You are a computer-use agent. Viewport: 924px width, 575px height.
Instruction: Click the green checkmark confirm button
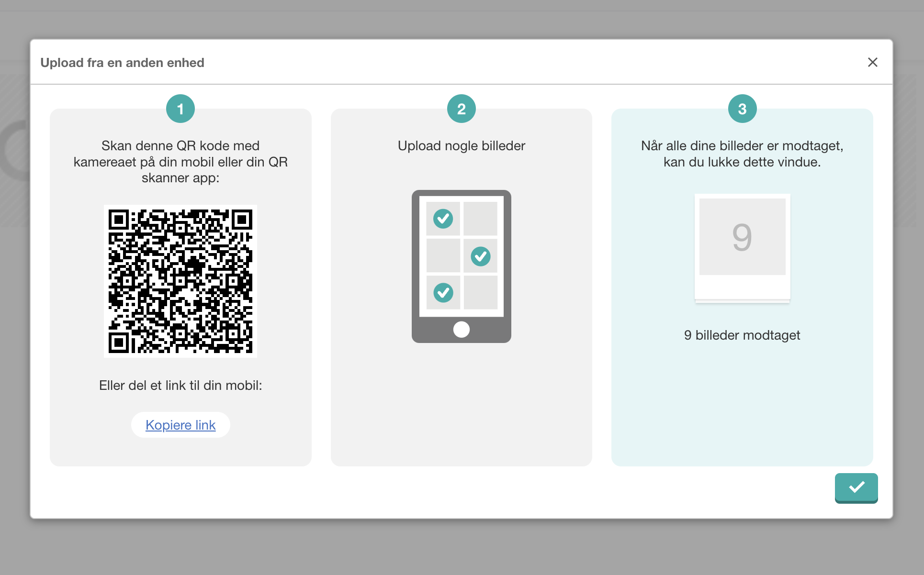coord(856,487)
